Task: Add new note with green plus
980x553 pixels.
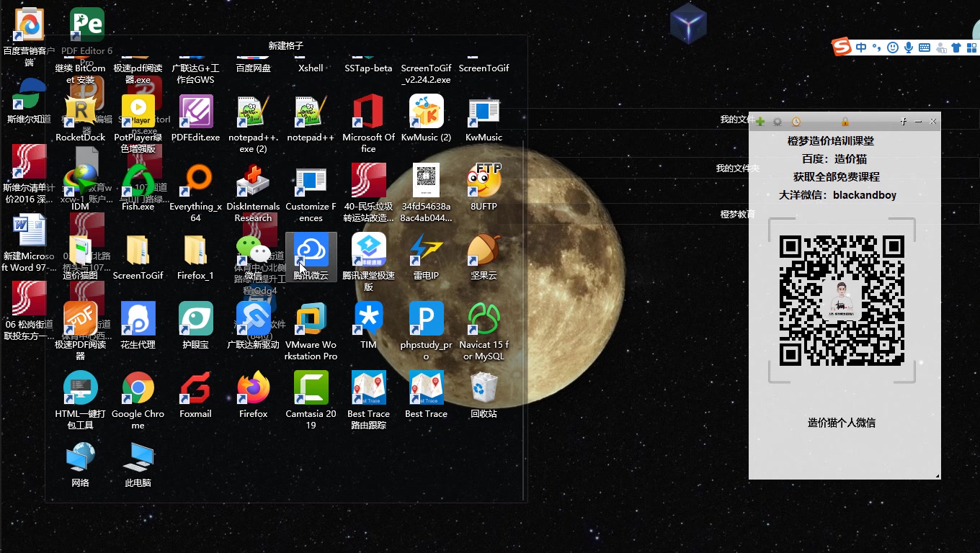Action: (759, 122)
